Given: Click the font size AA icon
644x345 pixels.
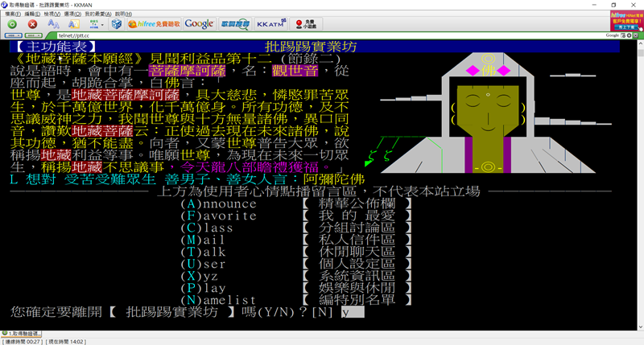Looking at the screenshot, I should pos(53,24).
